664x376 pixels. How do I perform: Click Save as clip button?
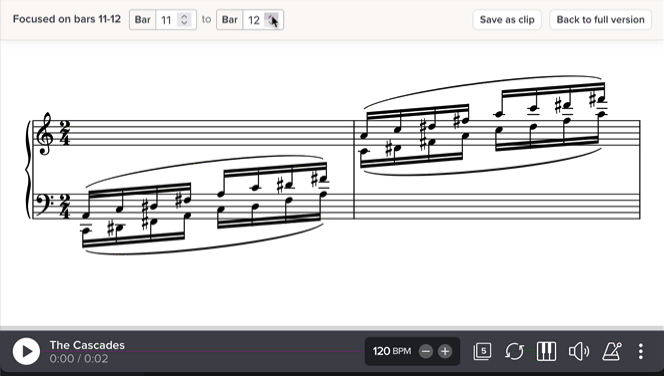(507, 19)
